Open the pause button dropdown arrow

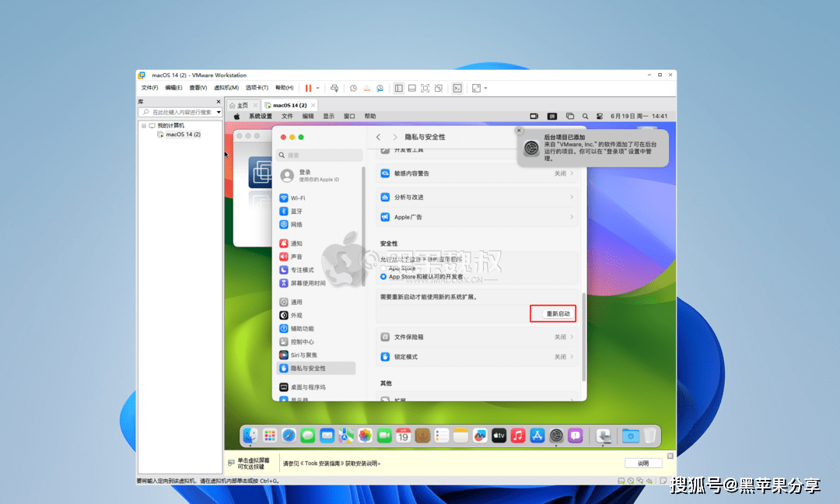pyautogui.click(x=317, y=89)
